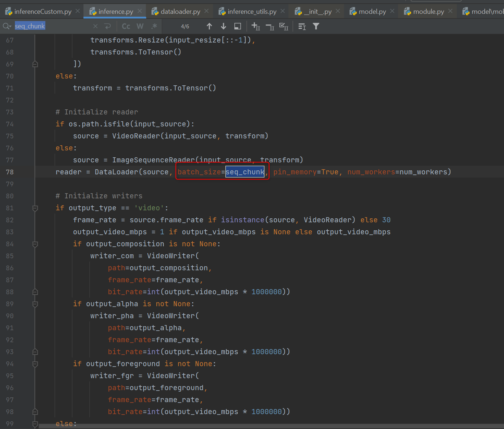The height and width of the screenshot is (429, 504).
Task: Toggle fold marker at line 93
Action: (35, 352)
